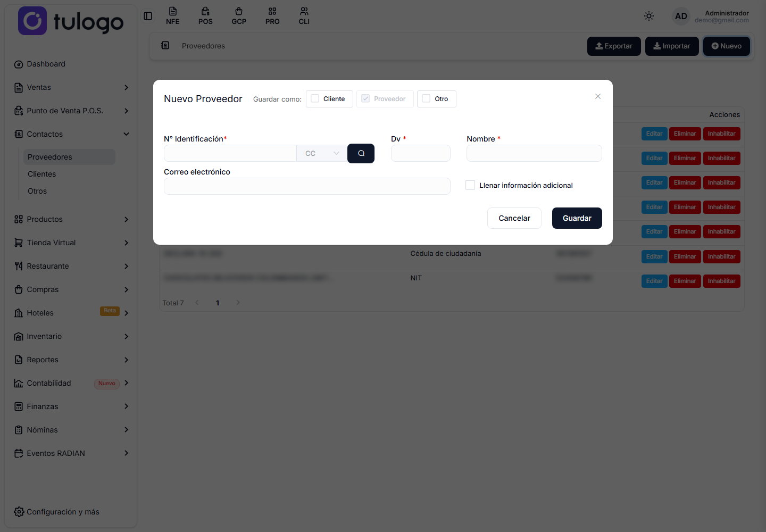This screenshot has height=532, width=766.
Task: Open the POS shortcut
Action: point(205,16)
